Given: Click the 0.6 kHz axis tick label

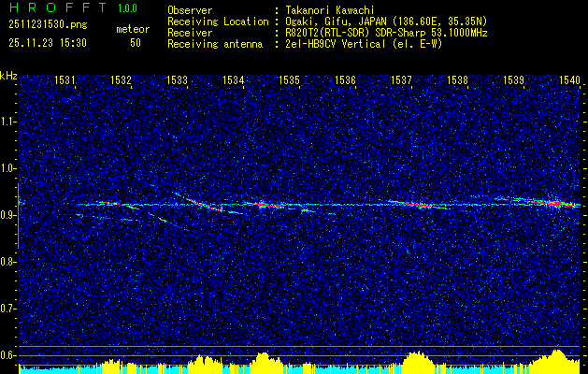Looking at the screenshot, I should tap(7, 355).
